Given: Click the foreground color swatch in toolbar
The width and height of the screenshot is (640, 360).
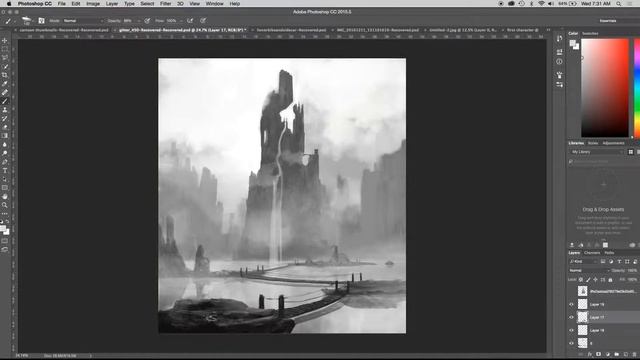Looking at the screenshot, I should [x=3, y=229].
